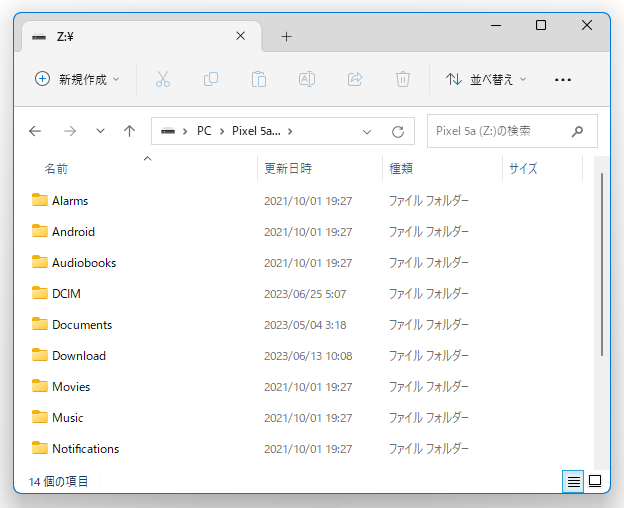Switch to large thumbnails view icon
The width and height of the screenshot is (624, 508).
[x=595, y=481]
